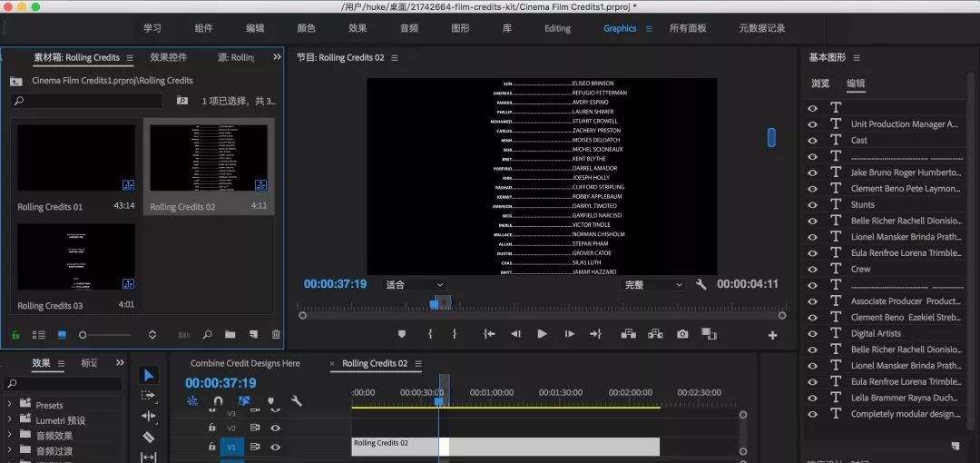This screenshot has width=980, height=463.
Task: Click the new bin folder icon
Action: tap(230, 335)
